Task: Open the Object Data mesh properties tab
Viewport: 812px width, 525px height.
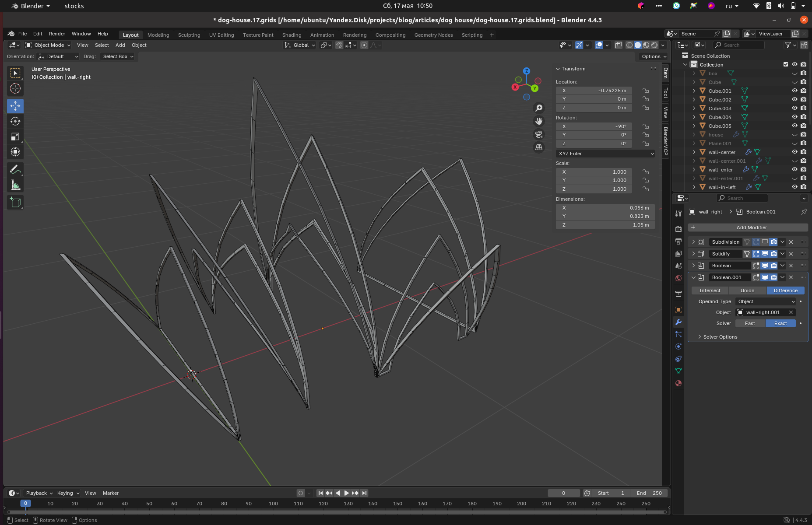Action: pyautogui.click(x=678, y=371)
